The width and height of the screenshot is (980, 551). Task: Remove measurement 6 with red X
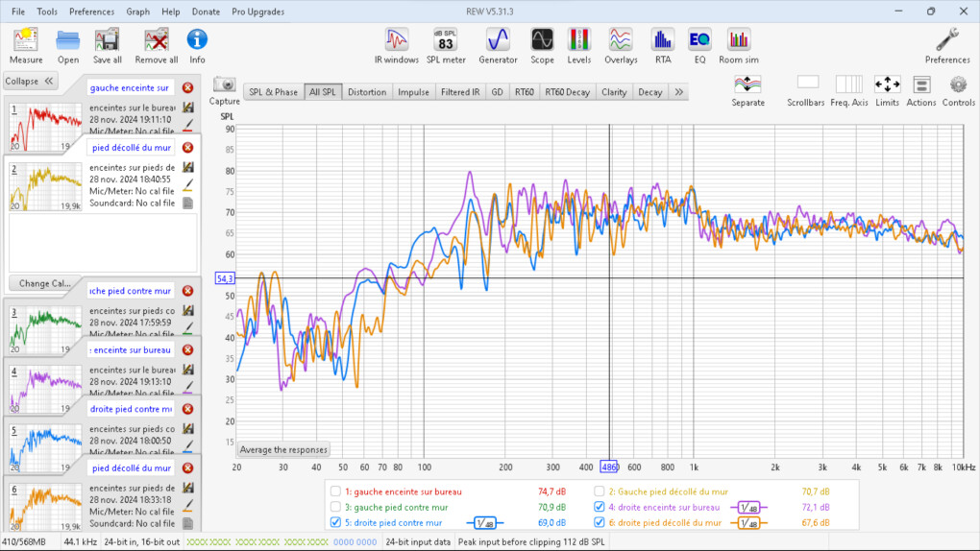click(x=187, y=467)
